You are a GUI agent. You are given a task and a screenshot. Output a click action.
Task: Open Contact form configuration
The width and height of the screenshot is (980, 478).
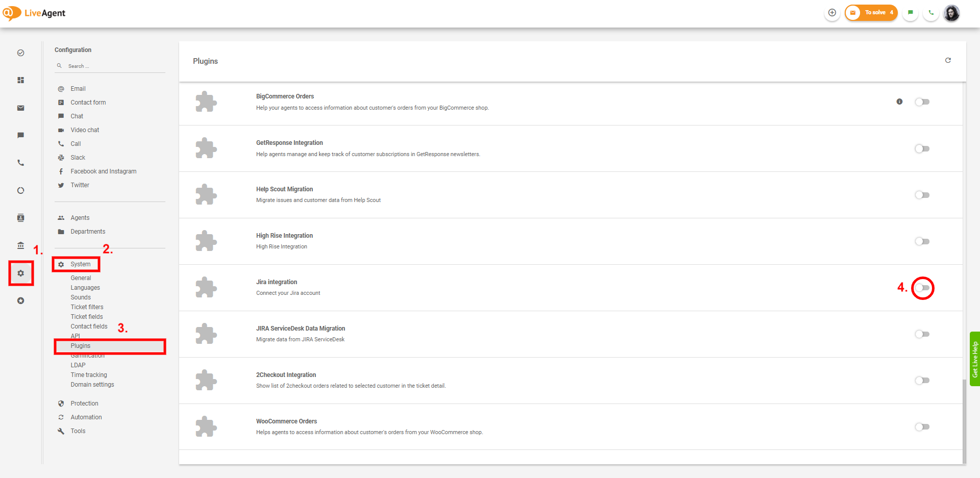tap(88, 103)
